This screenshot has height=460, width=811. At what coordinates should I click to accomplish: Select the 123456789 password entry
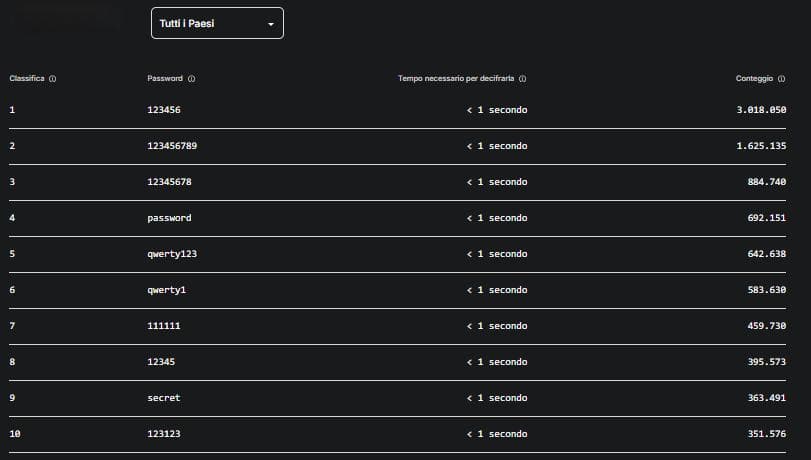click(172, 146)
